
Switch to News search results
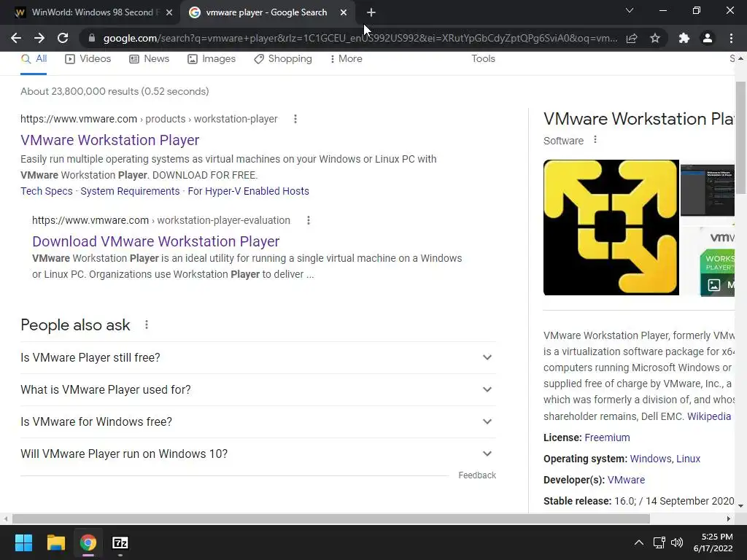[149, 58]
